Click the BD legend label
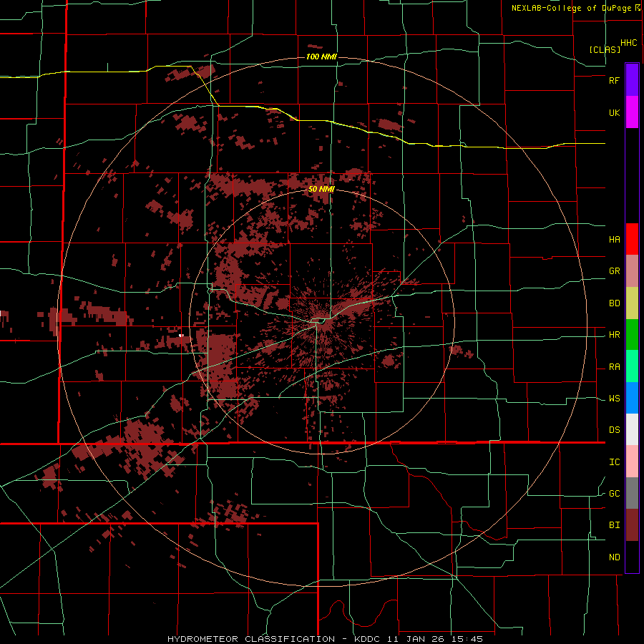 (x=614, y=303)
